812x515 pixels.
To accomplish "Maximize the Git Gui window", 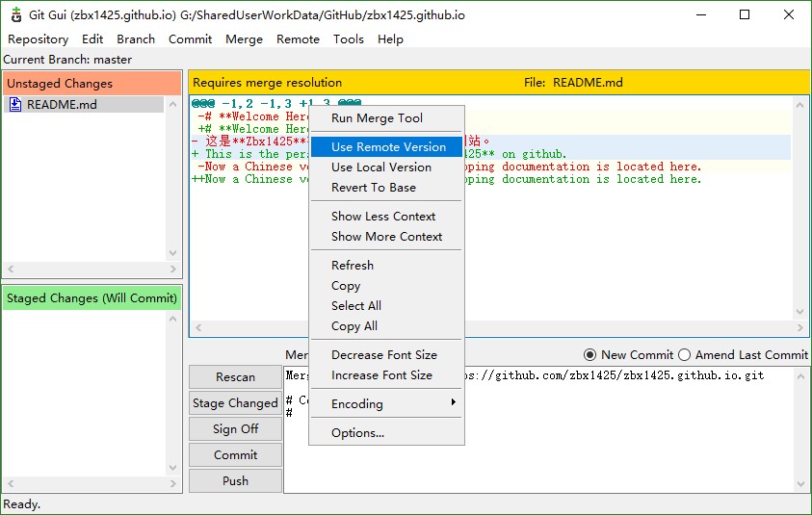I will pyautogui.click(x=745, y=14).
